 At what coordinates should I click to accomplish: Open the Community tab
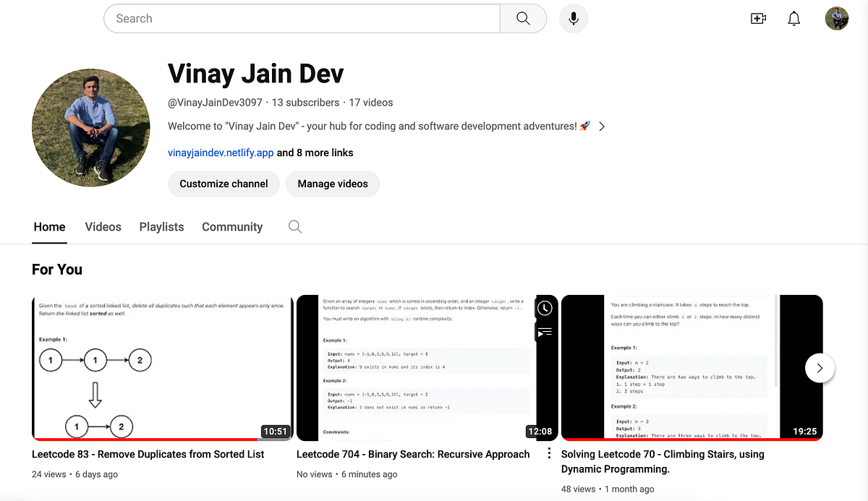point(232,227)
